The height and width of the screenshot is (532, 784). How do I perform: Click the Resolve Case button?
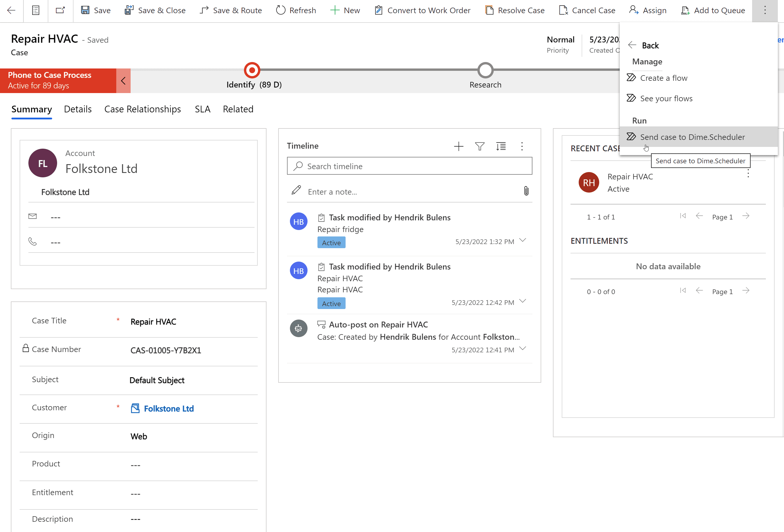click(x=515, y=11)
